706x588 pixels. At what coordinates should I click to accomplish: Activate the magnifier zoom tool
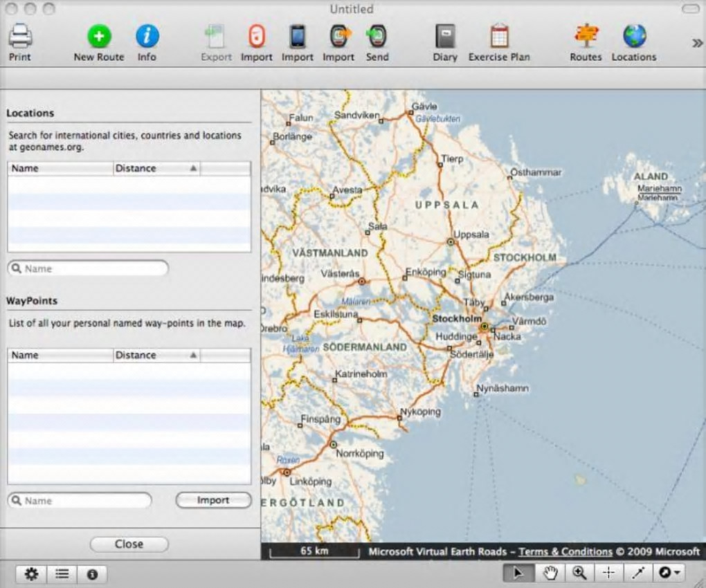coord(579,573)
